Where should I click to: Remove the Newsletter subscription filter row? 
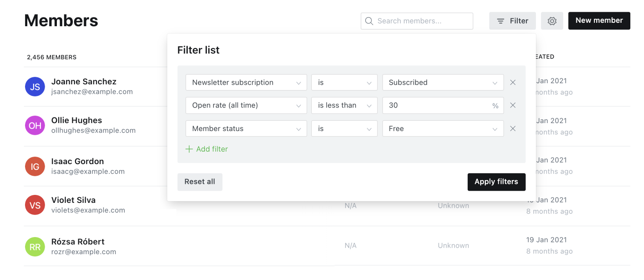[513, 82]
